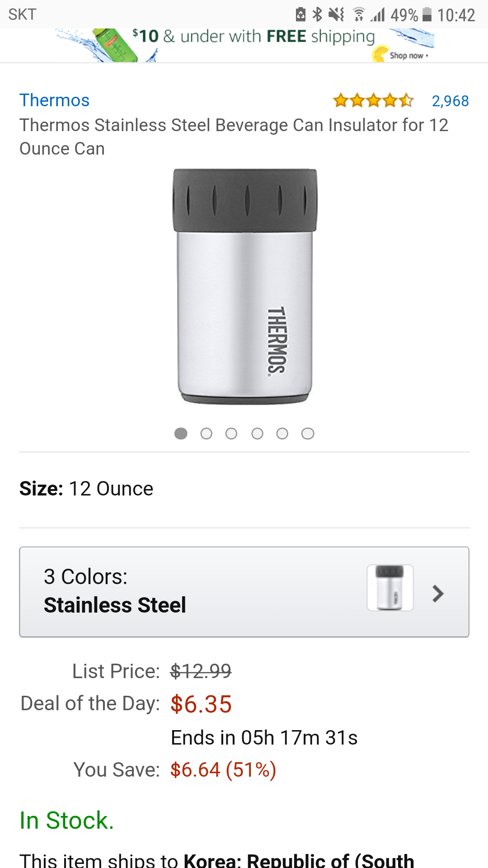Tap the muted sound status icon
The image size is (488, 868).
point(337,14)
